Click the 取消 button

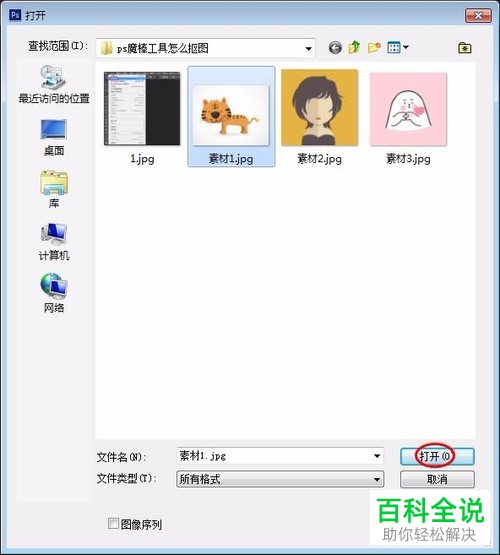click(x=437, y=479)
